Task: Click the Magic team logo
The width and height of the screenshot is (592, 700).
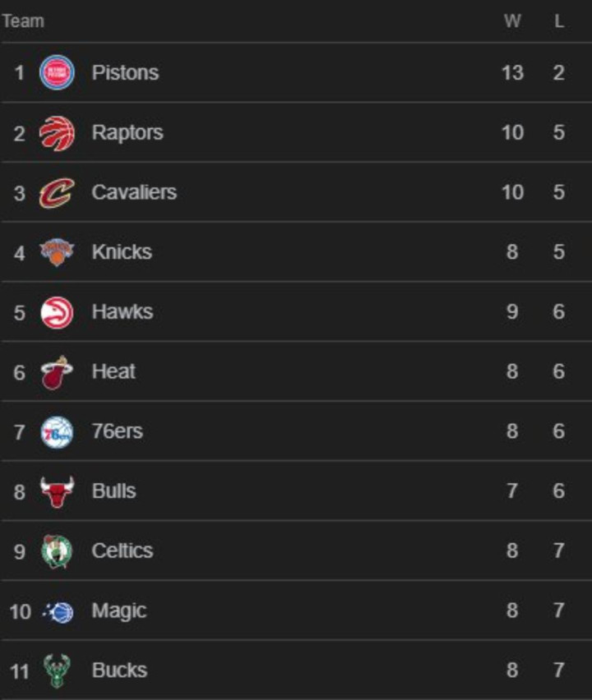Action: click(x=58, y=611)
